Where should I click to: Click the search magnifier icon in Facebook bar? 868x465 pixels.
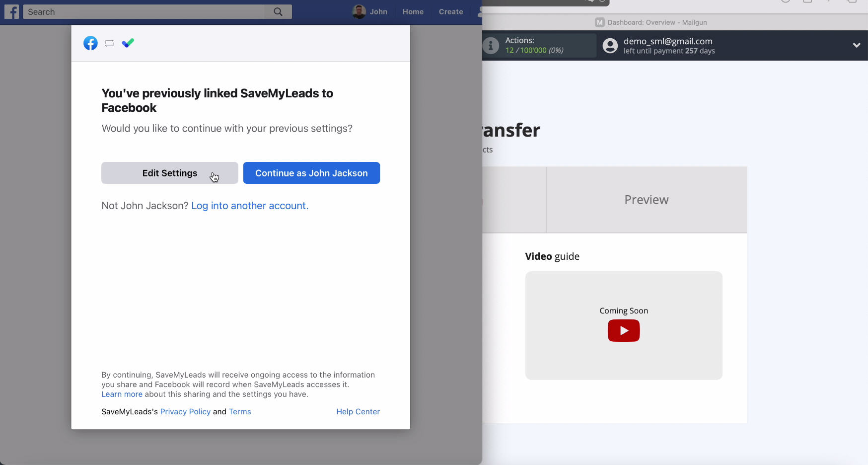click(x=278, y=11)
